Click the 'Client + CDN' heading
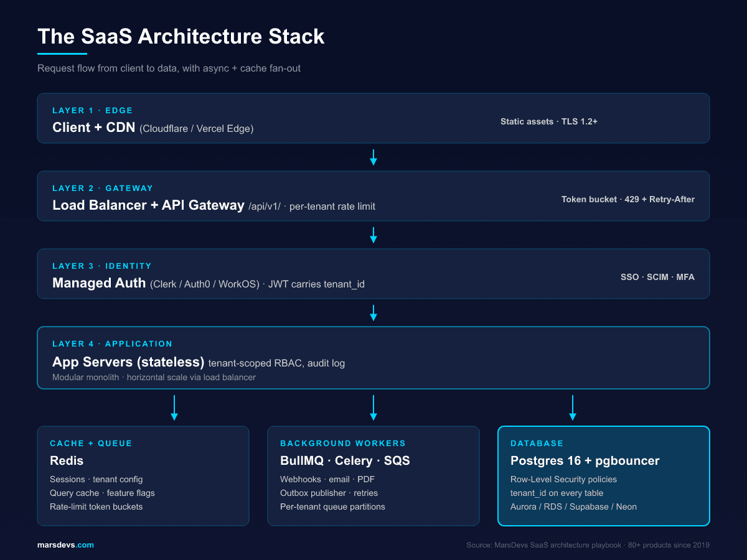The height and width of the screenshot is (560, 747). [x=93, y=128]
